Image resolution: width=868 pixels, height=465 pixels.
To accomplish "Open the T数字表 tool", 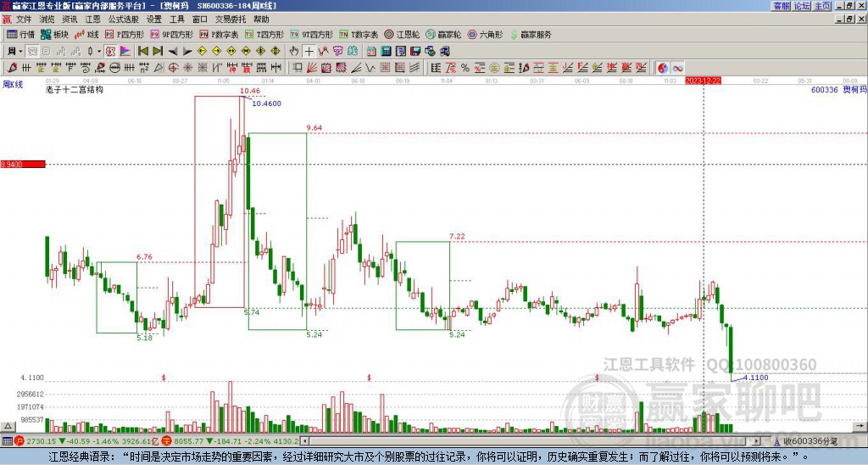I will tap(359, 34).
